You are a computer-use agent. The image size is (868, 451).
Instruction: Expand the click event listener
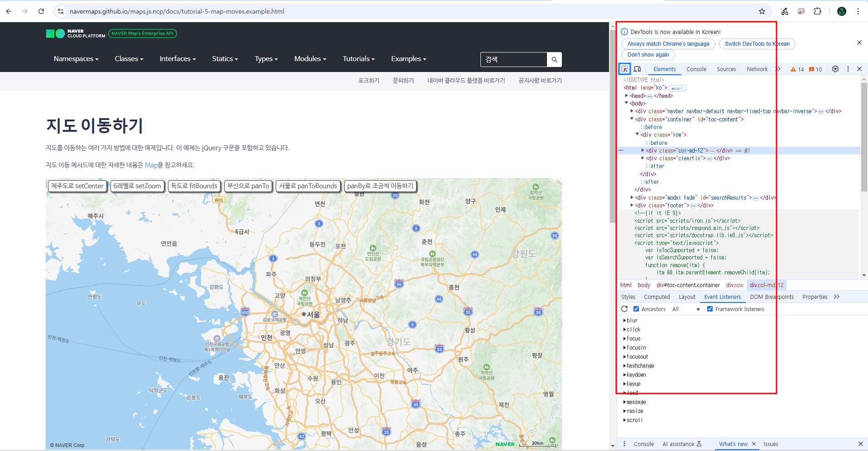click(625, 329)
